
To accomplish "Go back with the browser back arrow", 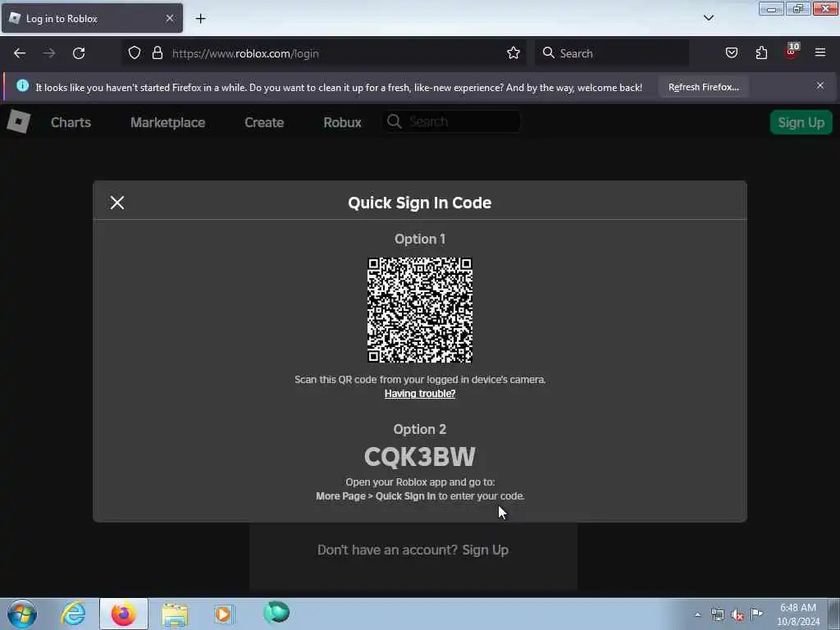I will click(20, 53).
